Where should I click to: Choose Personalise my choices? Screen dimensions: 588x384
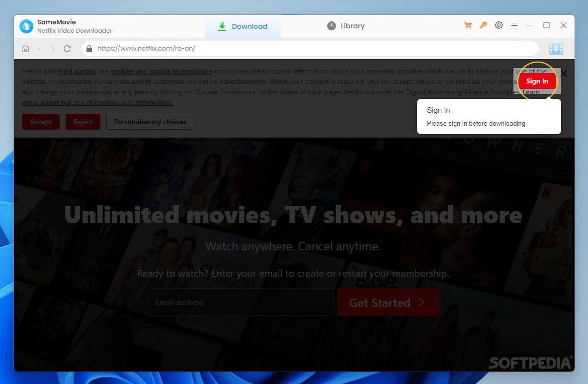151,122
